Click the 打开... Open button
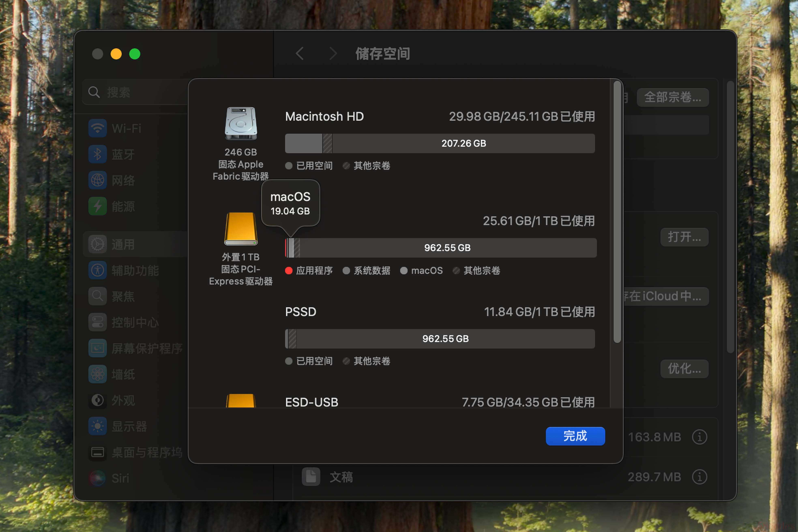The width and height of the screenshot is (798, 532). 684,237
